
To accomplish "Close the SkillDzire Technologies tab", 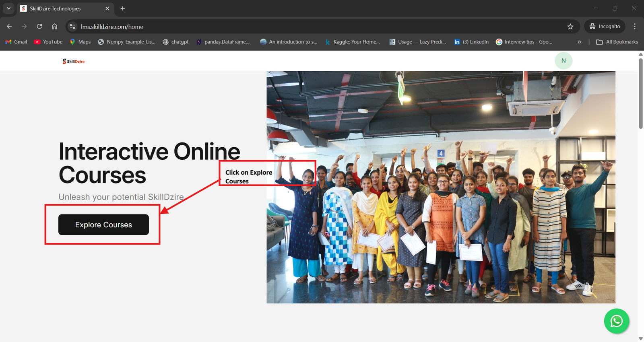I will pyautogui.click(x=107, y=8).
